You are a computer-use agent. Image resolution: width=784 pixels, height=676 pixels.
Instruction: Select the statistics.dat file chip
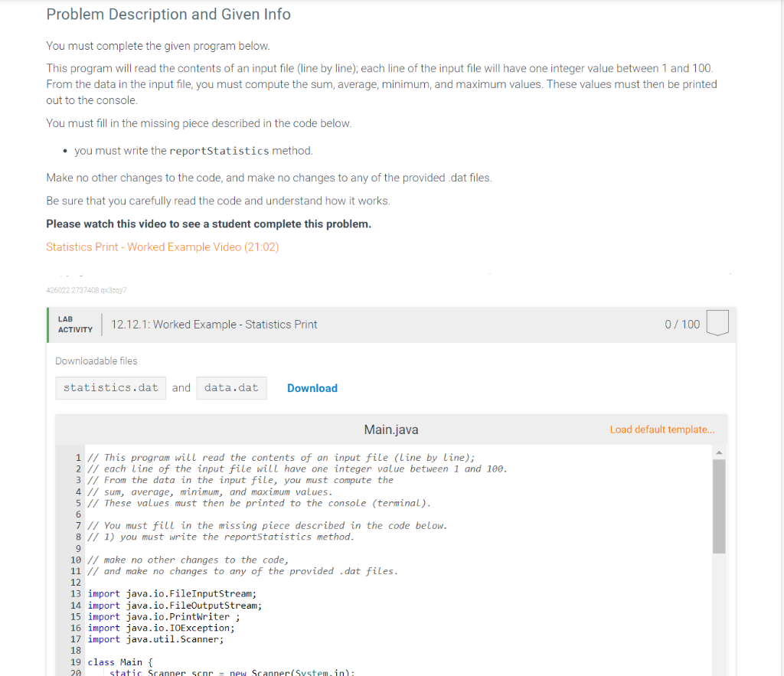click(x=110, y=387)
